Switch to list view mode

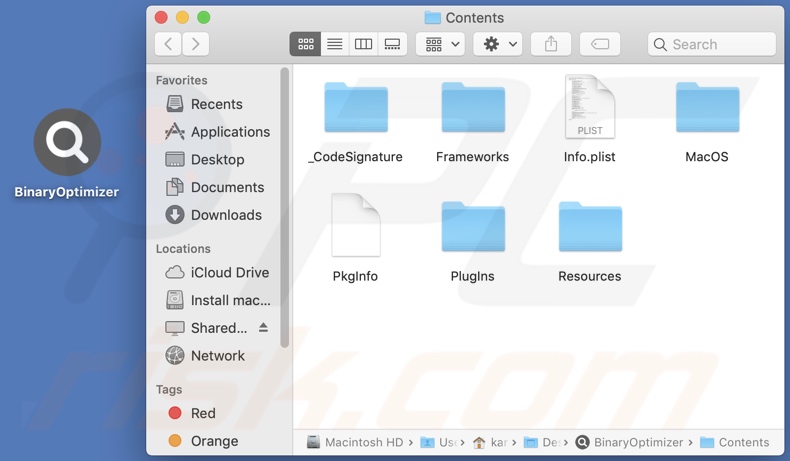pos(334,44)
